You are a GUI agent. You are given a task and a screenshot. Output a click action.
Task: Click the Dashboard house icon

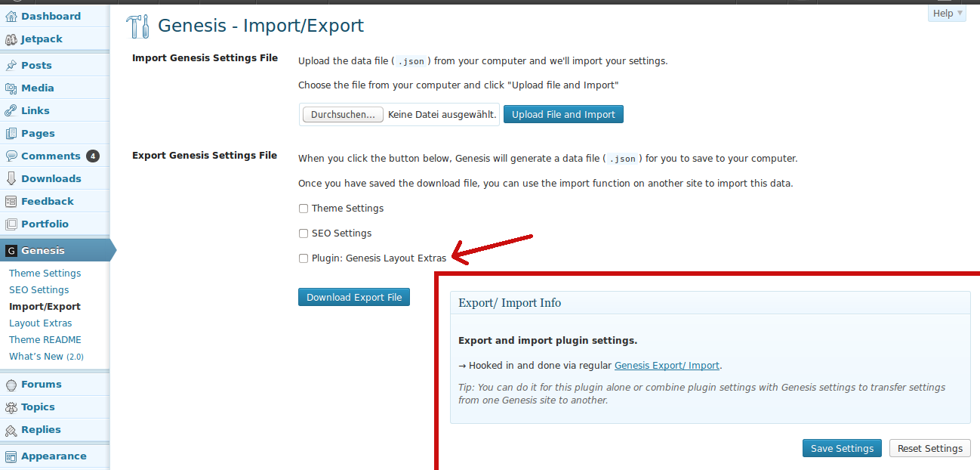pyautogui.click(x=11, y=16)
